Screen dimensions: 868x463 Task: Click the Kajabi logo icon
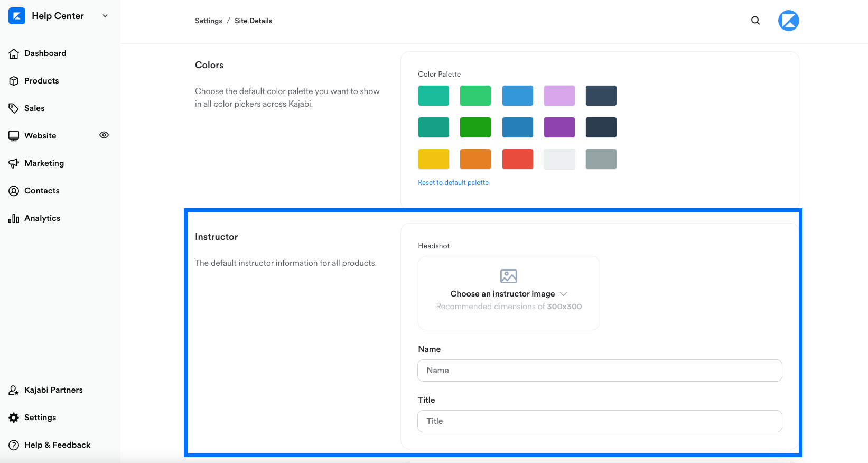(x=17, y=16)
